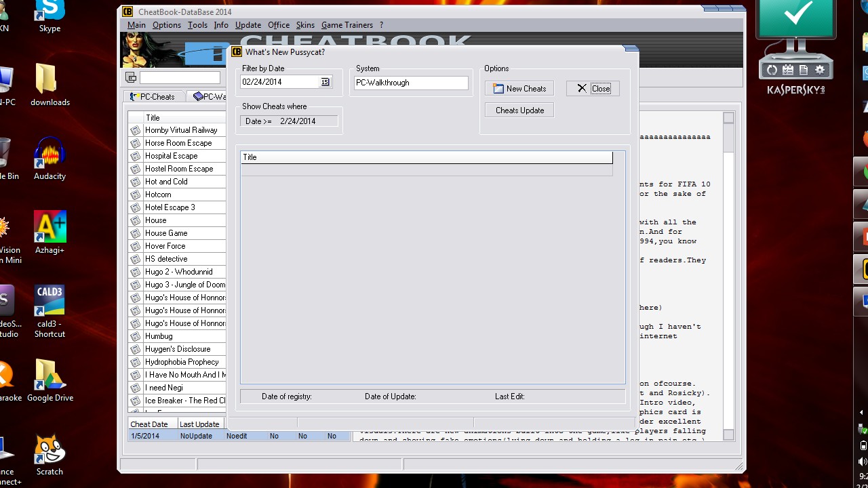Click the System PC-Walkthrough field

tap(411, 83)
